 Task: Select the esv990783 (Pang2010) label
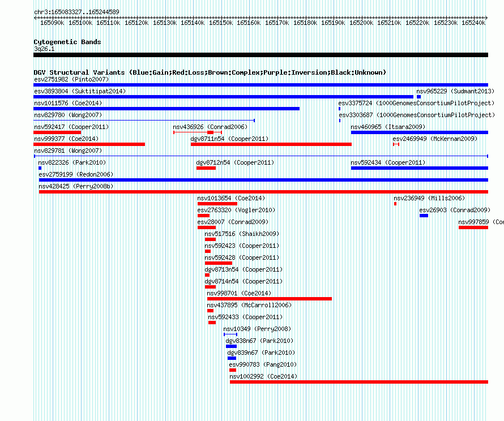(x=263, y=364)
